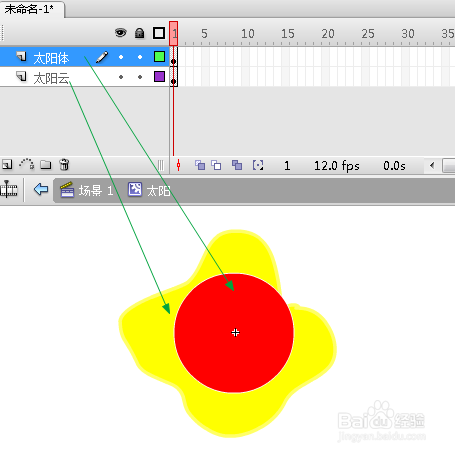Click the outline square icon in layer header
Viewport: 455px width, 454px height.
coord(159,33)
